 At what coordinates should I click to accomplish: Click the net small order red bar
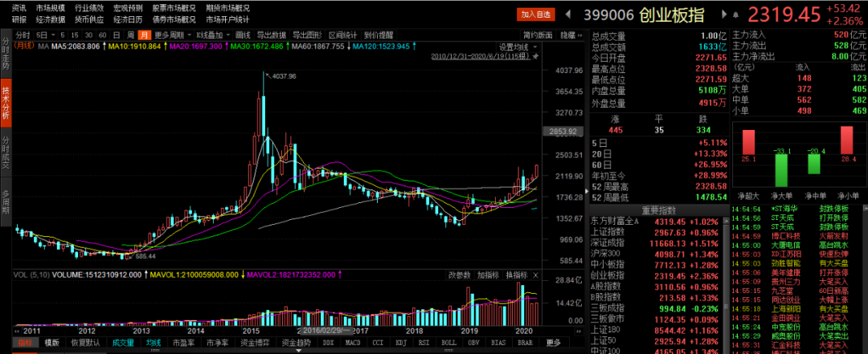click(846, 140)
